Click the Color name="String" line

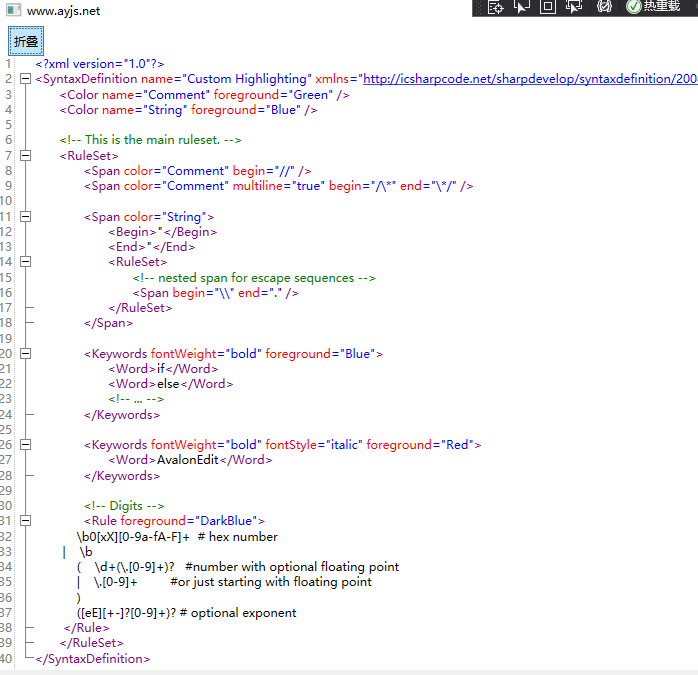pyautogui.click(x=188, y=110)
